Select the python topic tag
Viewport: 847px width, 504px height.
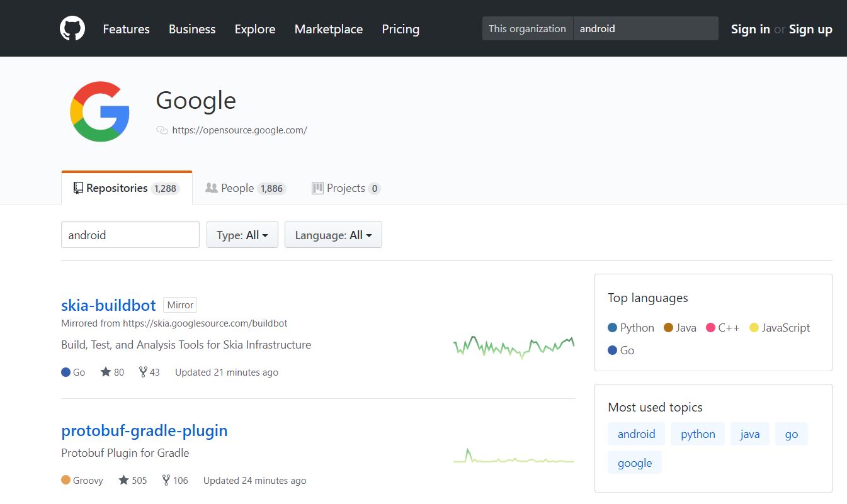click(x=697, y=434)
